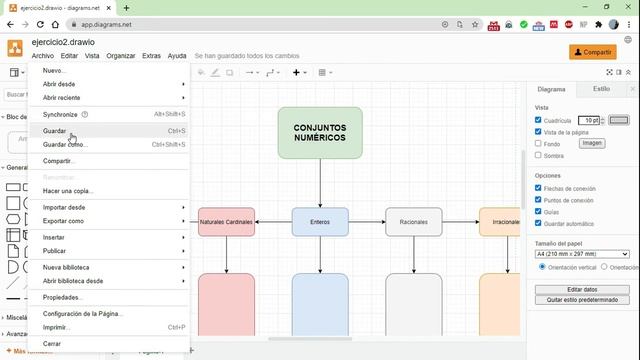Enable the Sombra checkbox

pyautogui.click(x=538, y=156)
